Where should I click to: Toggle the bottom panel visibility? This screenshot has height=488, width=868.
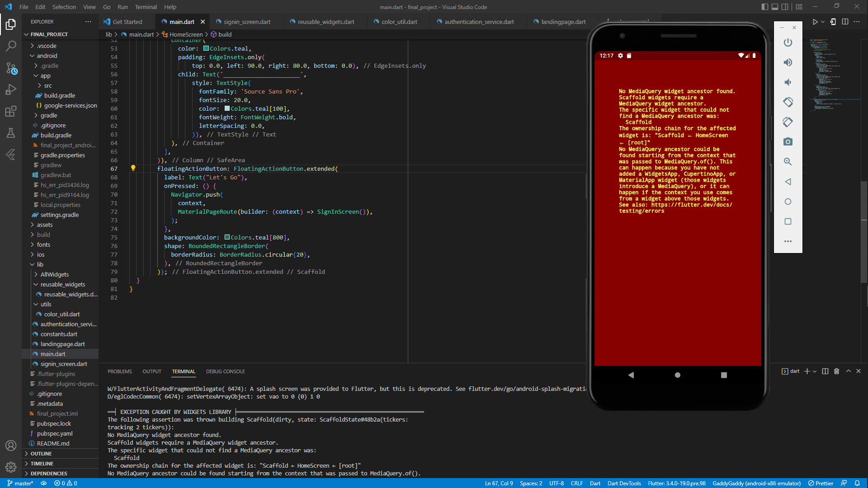[775, 6]
